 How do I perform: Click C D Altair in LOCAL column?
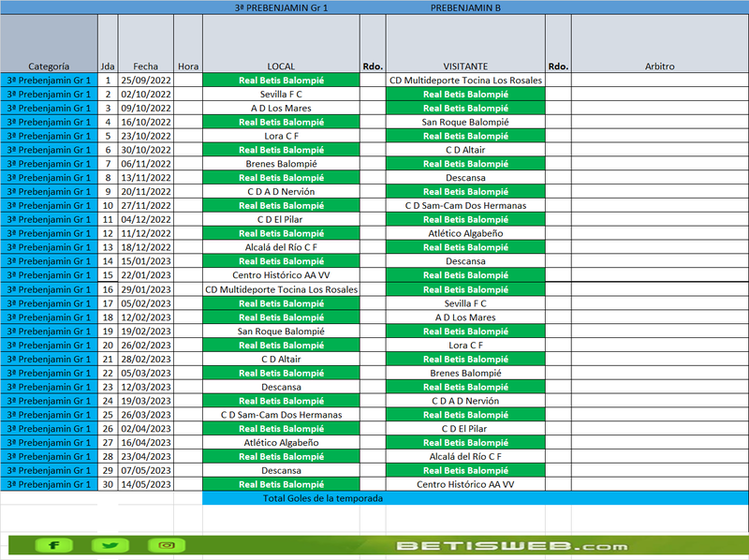point(282,359)
